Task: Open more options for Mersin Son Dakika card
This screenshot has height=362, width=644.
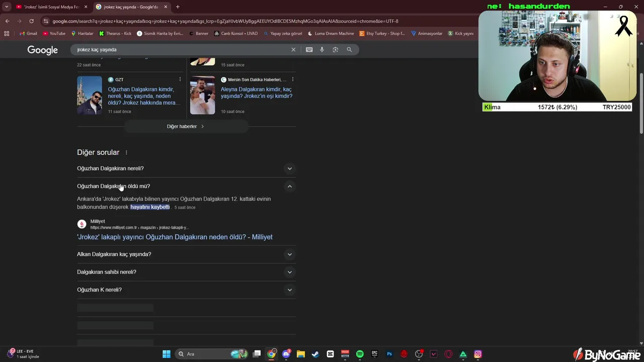Action: (292, 79)
